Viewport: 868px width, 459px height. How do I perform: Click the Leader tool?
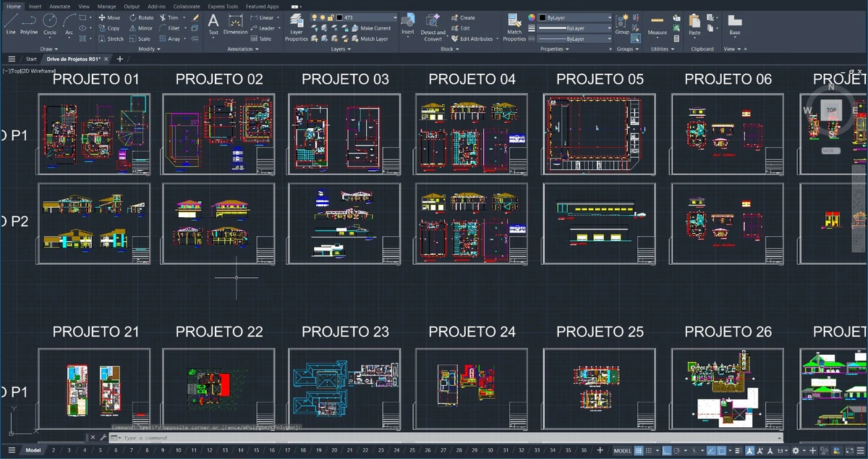click(x=263, y=28)
